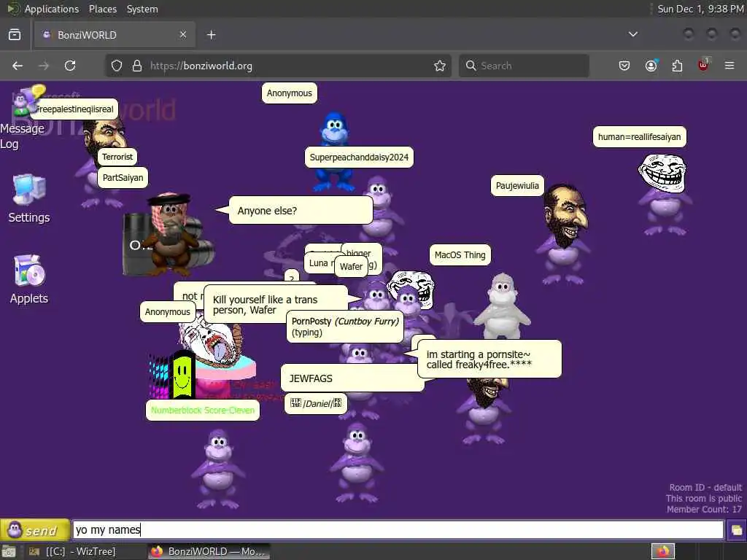
Task: Go back with browser back arrow
Action: click(18, 66)
